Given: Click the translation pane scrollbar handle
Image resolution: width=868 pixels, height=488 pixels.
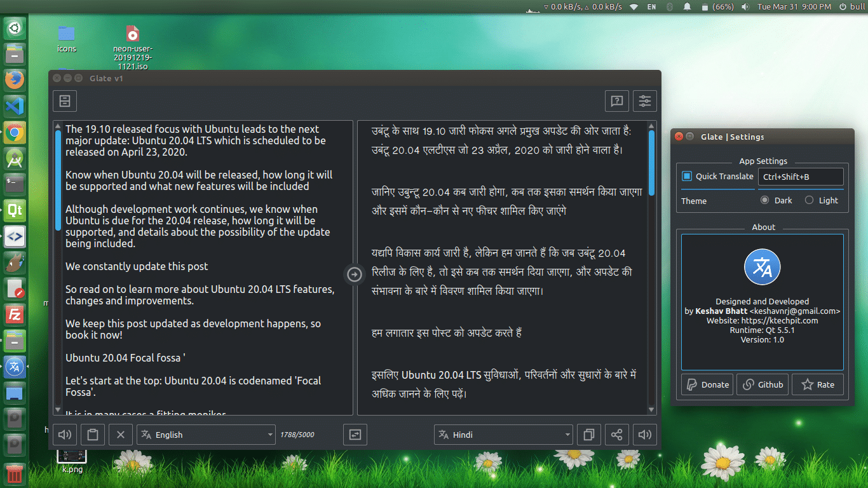Looking at the screenshot, I should point(651,163).
